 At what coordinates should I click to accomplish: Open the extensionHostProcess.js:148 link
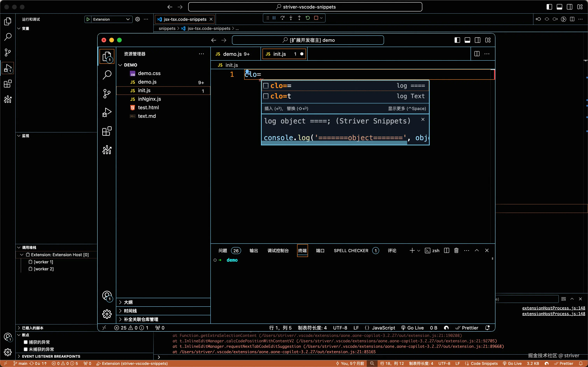pos(553,308)
